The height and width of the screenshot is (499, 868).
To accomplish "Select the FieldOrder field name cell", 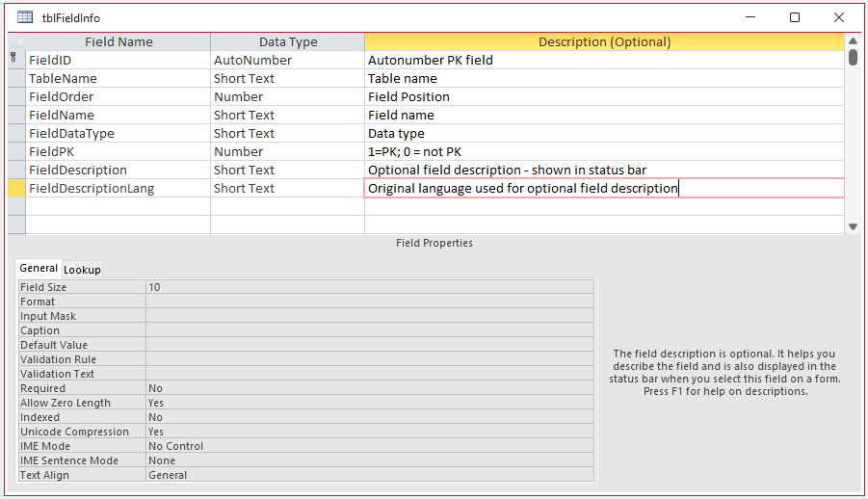I will [x=118, y=96].
